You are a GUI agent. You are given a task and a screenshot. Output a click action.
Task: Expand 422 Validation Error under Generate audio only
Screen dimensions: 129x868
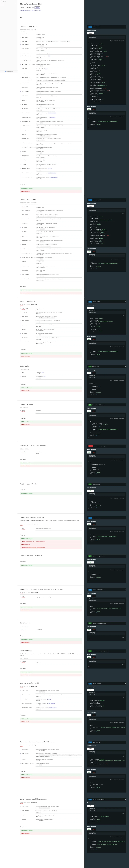pos(51,356)
